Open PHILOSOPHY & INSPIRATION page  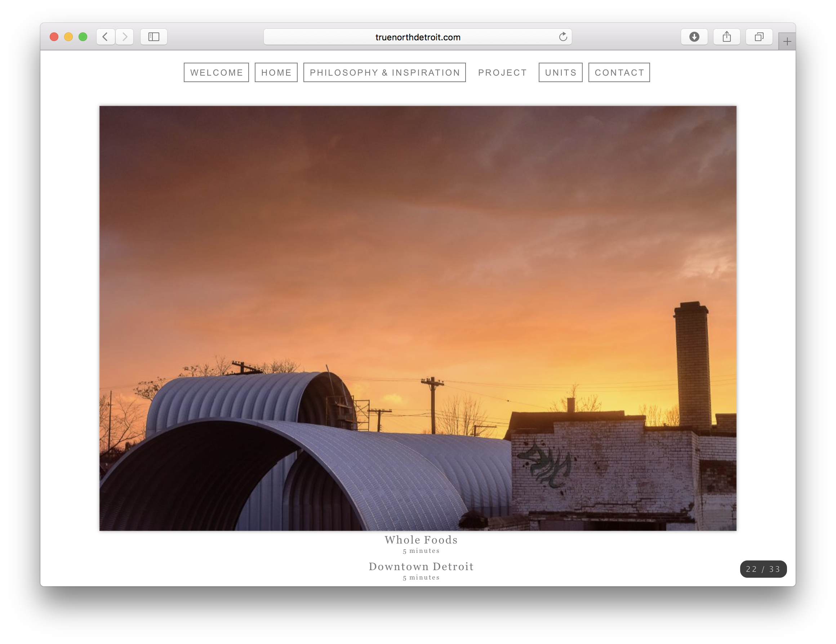[384, 73]
